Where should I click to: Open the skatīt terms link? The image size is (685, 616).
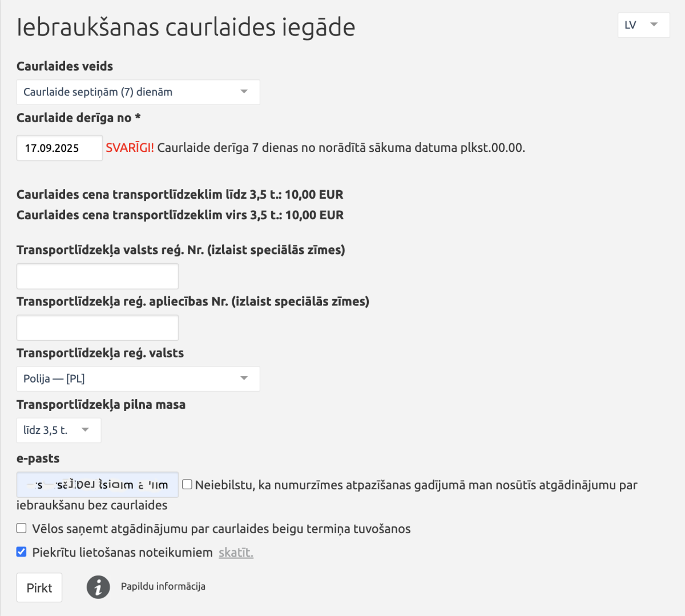click(x=236, y=553)
